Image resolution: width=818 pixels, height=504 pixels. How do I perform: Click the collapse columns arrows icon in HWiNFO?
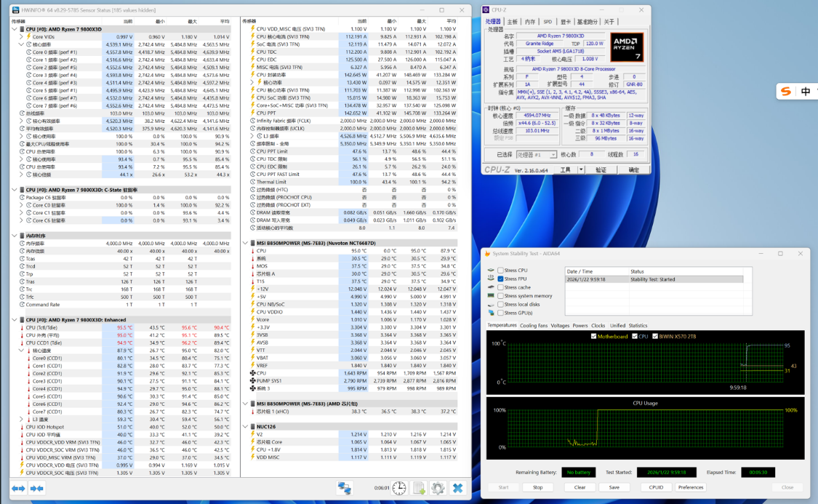coord(36,488)
